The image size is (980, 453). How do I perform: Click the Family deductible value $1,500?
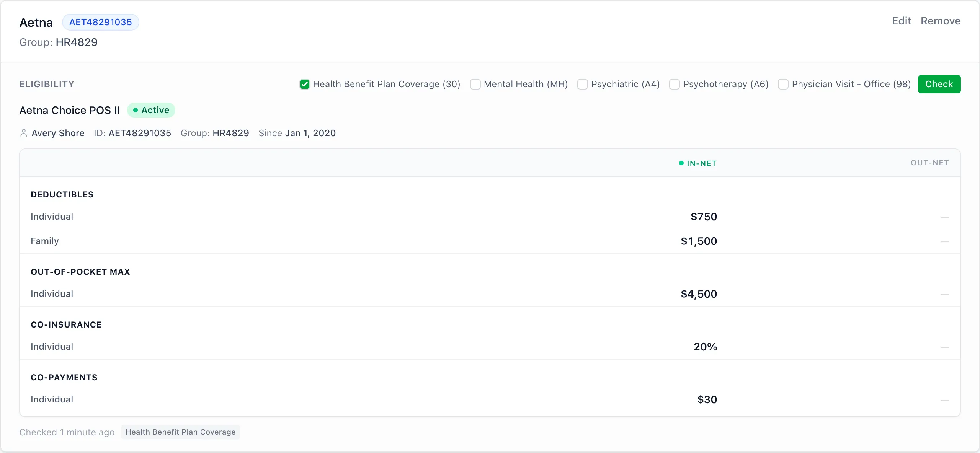[x=698, y=241]
